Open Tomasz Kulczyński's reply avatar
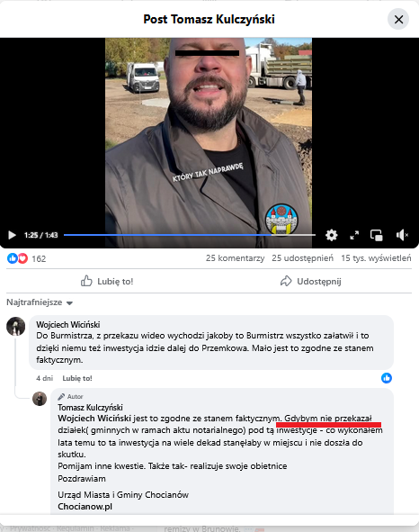This screenshot has width=419, height=532. (40, 399)
